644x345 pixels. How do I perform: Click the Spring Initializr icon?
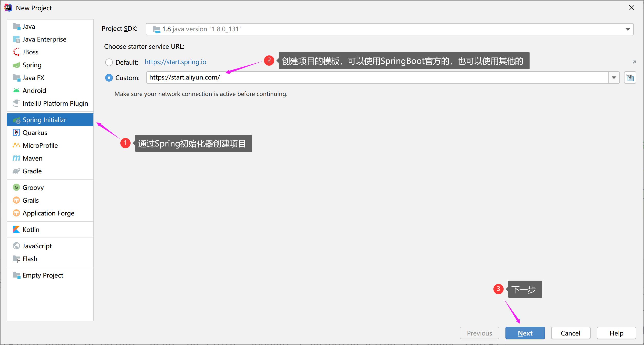click(16, 120)
